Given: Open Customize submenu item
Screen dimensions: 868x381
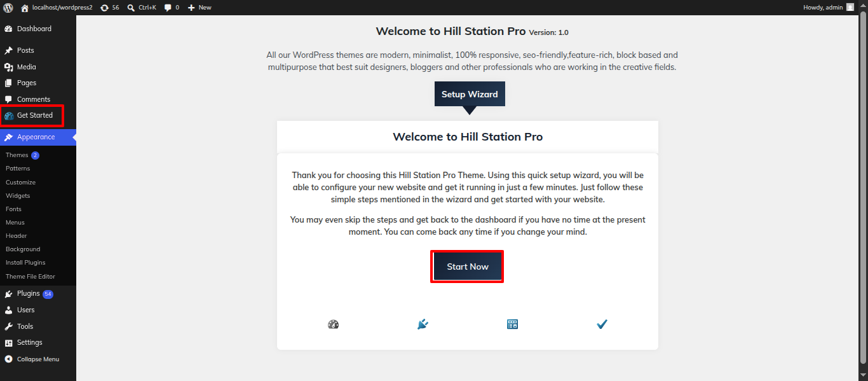Looking at the screenshot, I should pyautogui.click(x=20, y=183).
